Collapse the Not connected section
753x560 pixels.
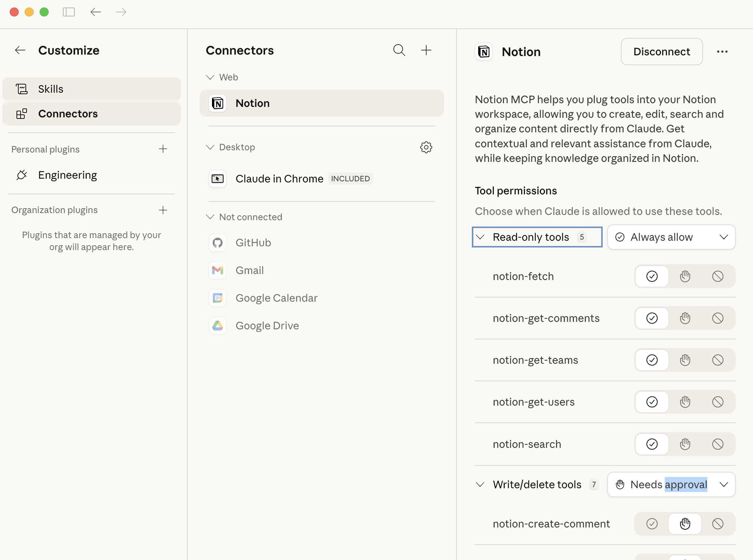[210, 217]
